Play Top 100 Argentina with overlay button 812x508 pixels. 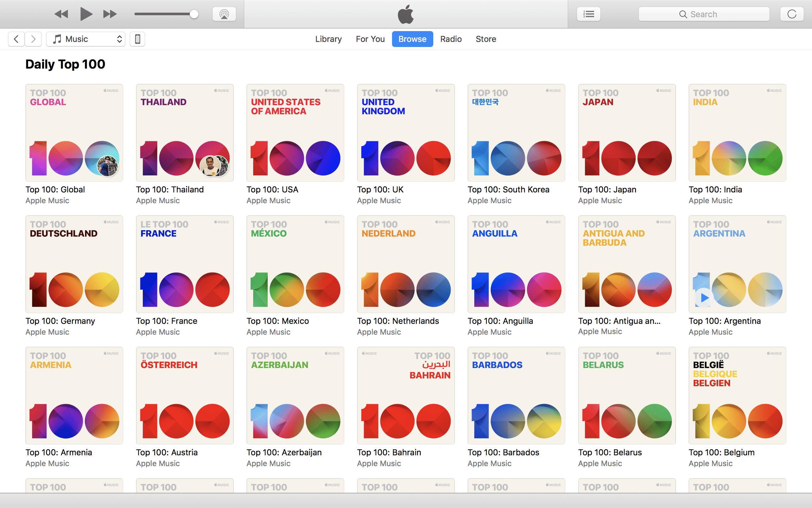point(704,298)
